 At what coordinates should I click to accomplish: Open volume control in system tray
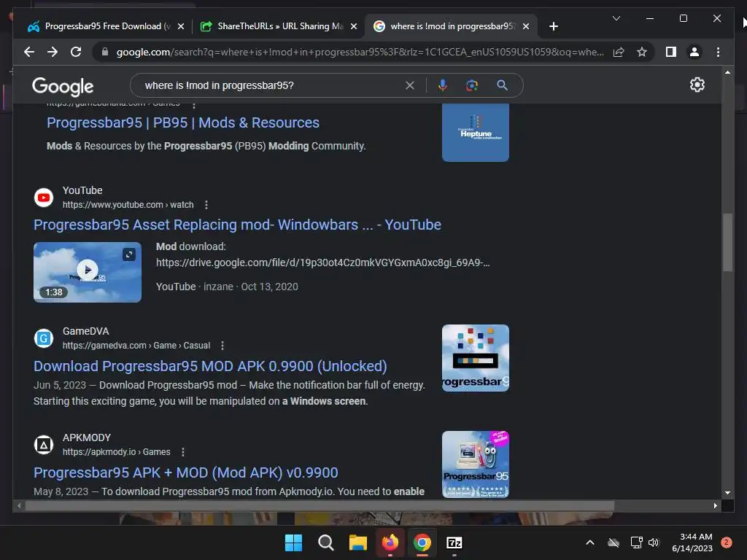[654, 542]
